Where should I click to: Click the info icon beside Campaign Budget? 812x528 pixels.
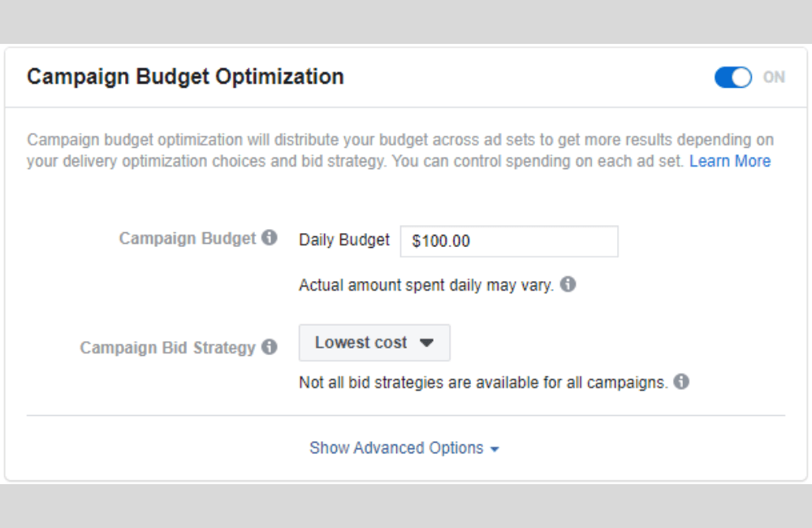270,238
